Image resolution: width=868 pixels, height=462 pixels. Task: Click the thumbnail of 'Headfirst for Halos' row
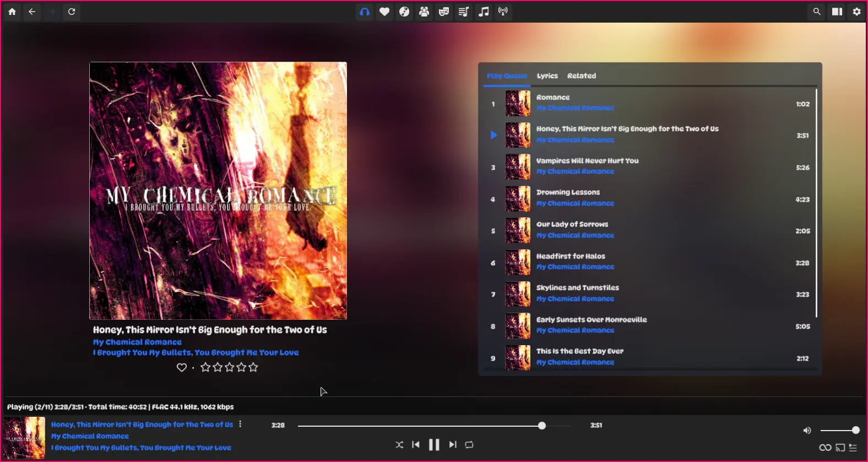click(518, 262)
